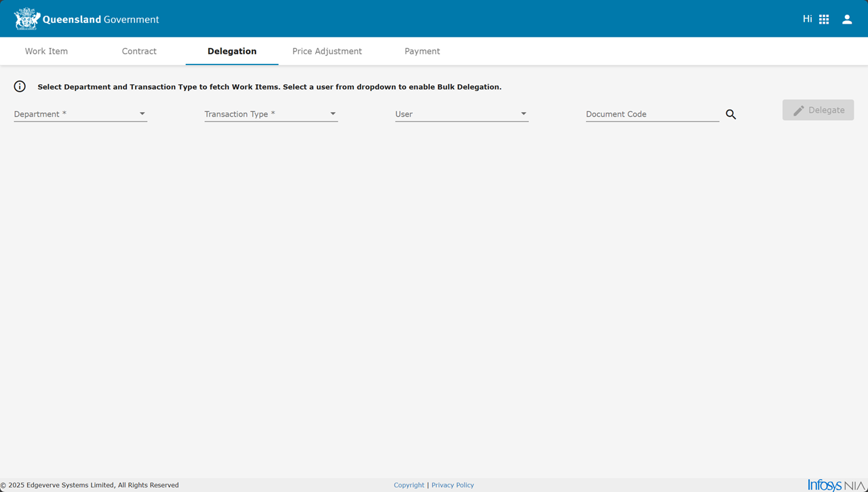Go to the Price Adjustment tab
This screenshot has width=868, height=492.
click(x=327, y=51)
